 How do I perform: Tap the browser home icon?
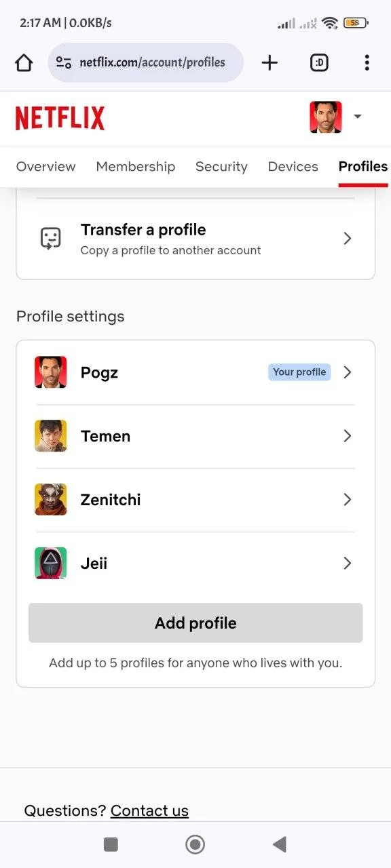coord(24,63)
